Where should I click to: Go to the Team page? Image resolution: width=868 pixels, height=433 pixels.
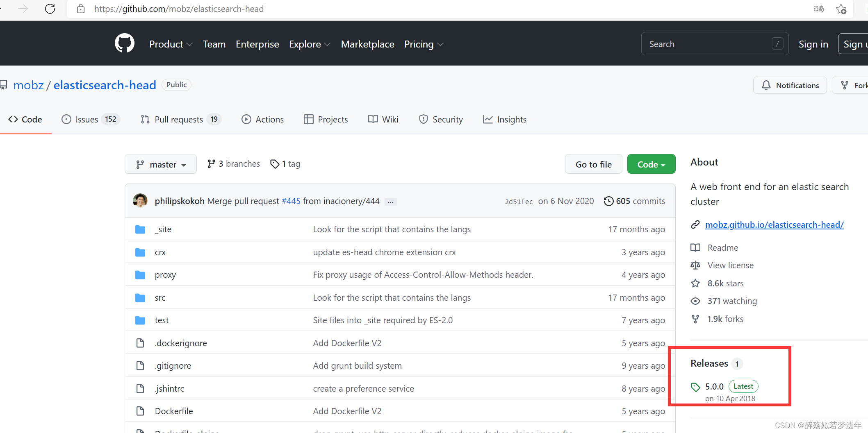pos(214,44)
